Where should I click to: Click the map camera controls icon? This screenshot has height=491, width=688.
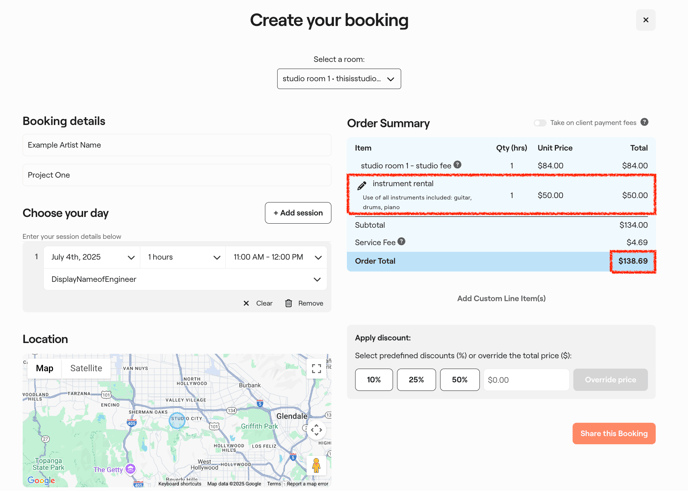tap(316, 430)
